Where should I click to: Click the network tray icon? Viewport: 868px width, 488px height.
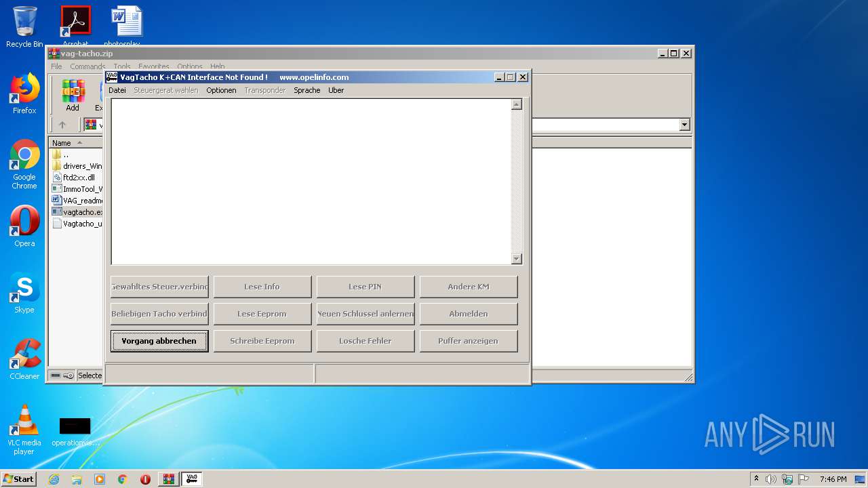pyautogui.click(x=787, y=479)
